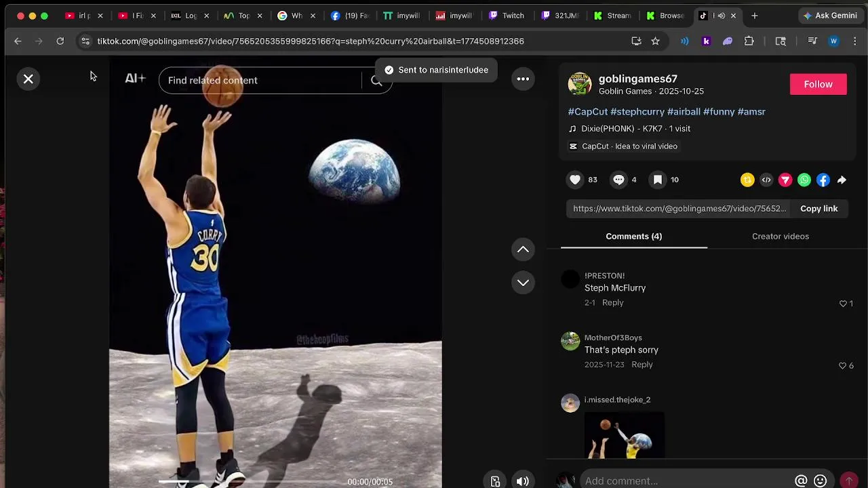Click the yellow repost icon
868x488 pixels.
747,180
